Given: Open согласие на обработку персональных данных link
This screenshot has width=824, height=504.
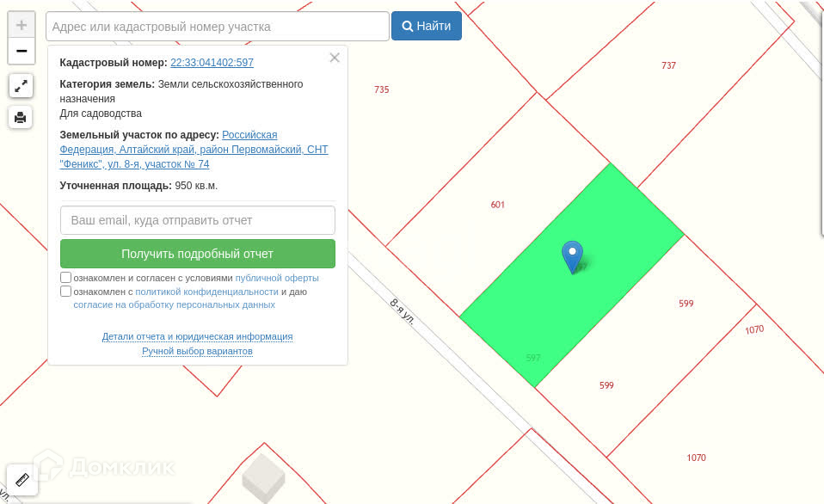Looking at the screenshot, I should 174,304.
